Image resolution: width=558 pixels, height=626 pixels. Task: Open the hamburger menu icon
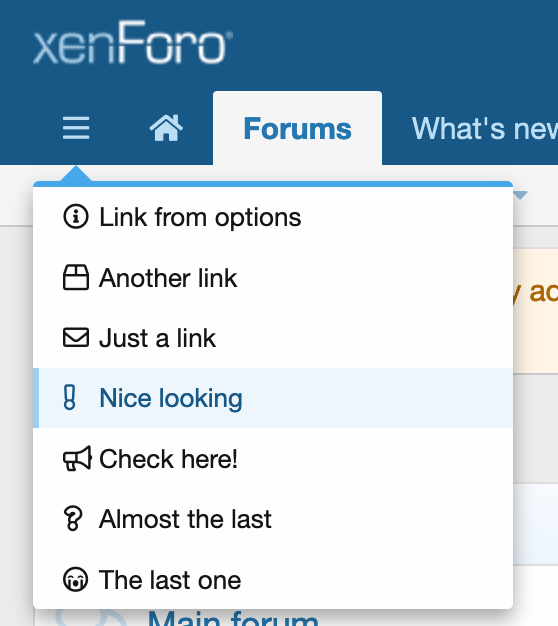pyautogui.click(x=76, y=128)
